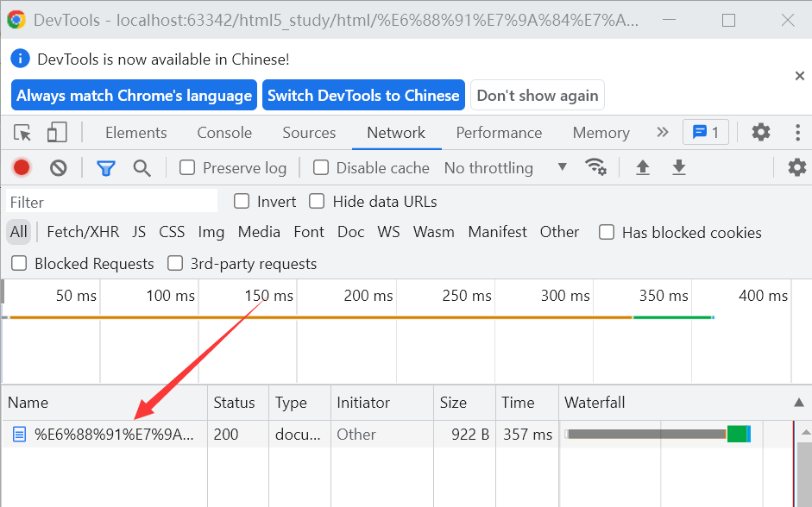
Task: Click Switch DevTools to Chinese
Action: point(363,95)
